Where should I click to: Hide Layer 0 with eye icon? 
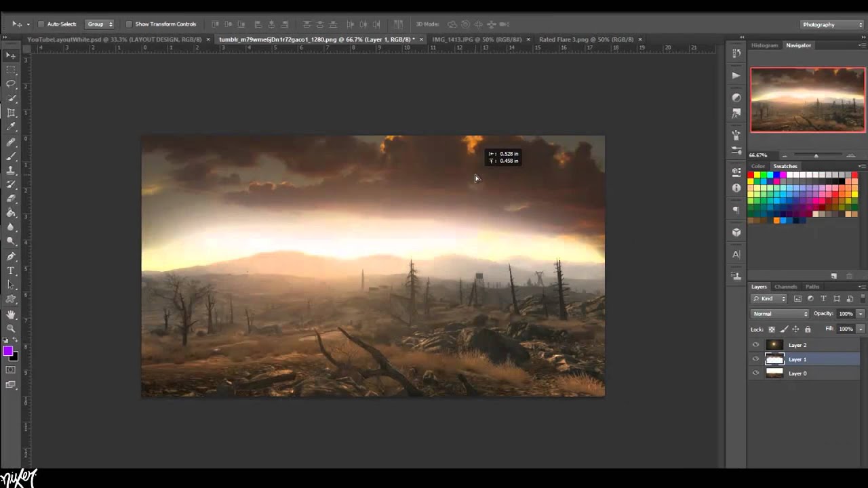pyautogui.click(x=755, y=373)
